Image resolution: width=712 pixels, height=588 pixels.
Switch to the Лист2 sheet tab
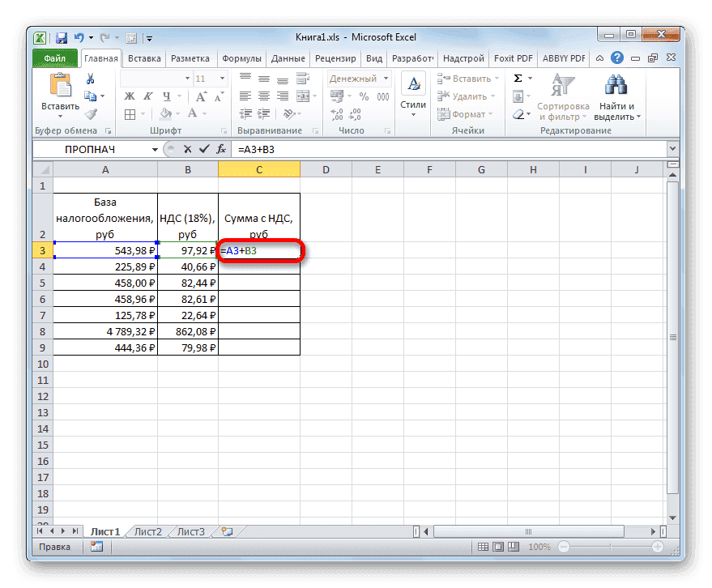(x=147, y=531)
